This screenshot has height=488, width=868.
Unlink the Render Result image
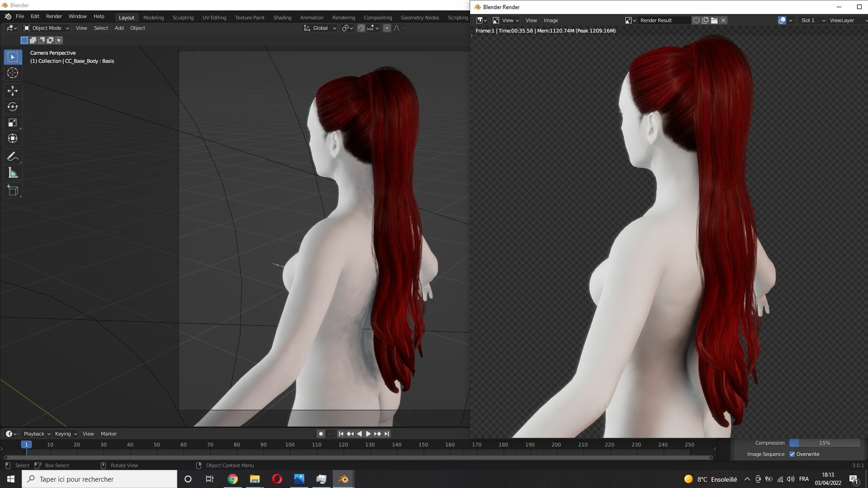coord(723,20)
